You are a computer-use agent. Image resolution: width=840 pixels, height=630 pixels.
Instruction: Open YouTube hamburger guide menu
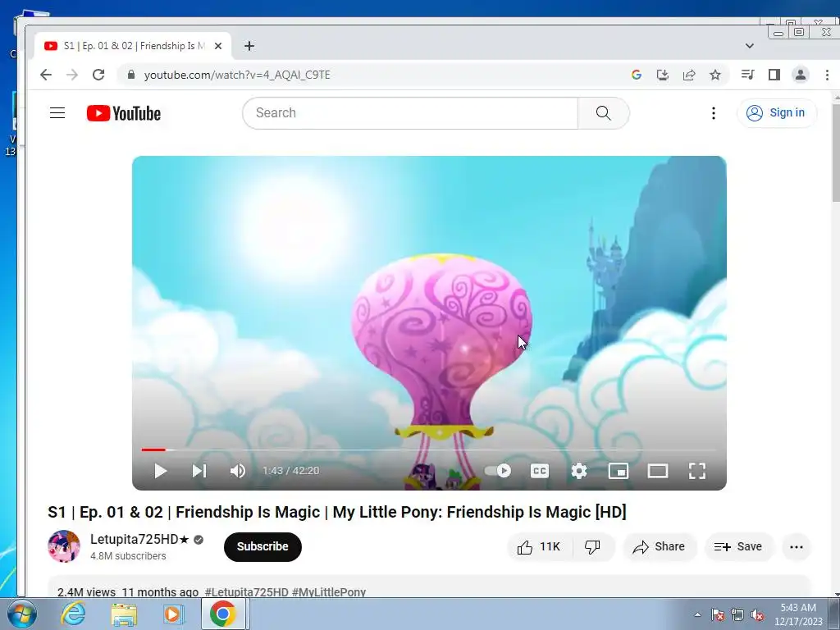(57, 113)
